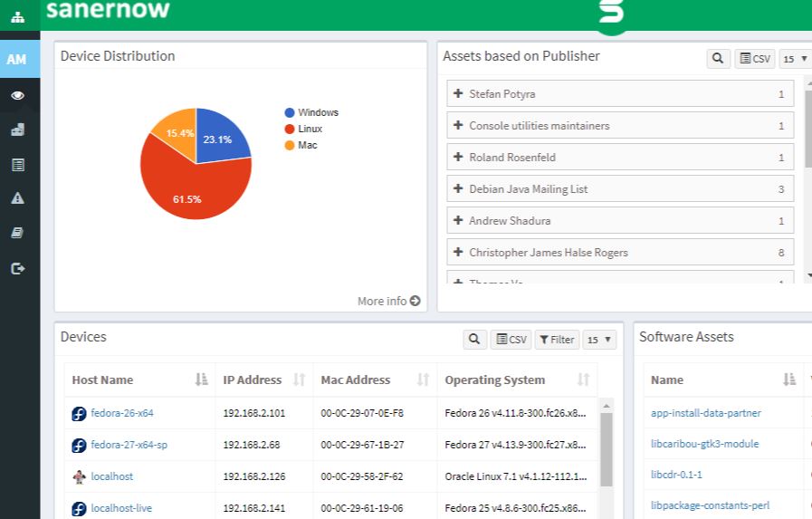Click Fedora icon beside localhost-live

[79, 509]
